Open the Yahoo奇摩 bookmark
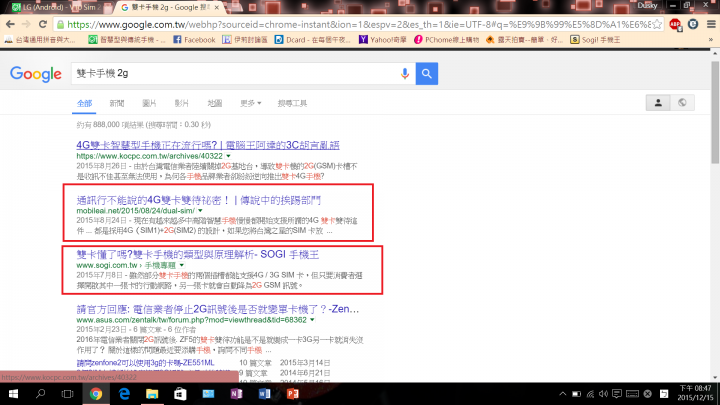Image resolution: width=720 pixels, height=405 pixels. click(x=382, y=40)
